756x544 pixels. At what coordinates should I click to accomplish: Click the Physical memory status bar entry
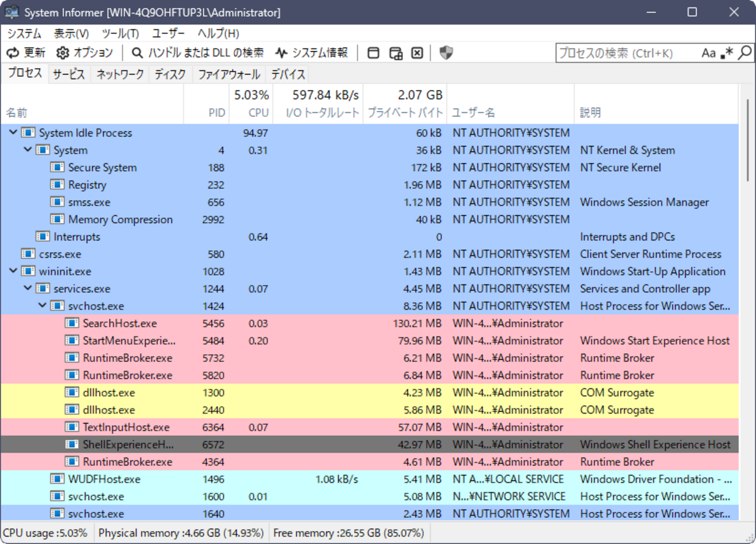coord(181,533)
